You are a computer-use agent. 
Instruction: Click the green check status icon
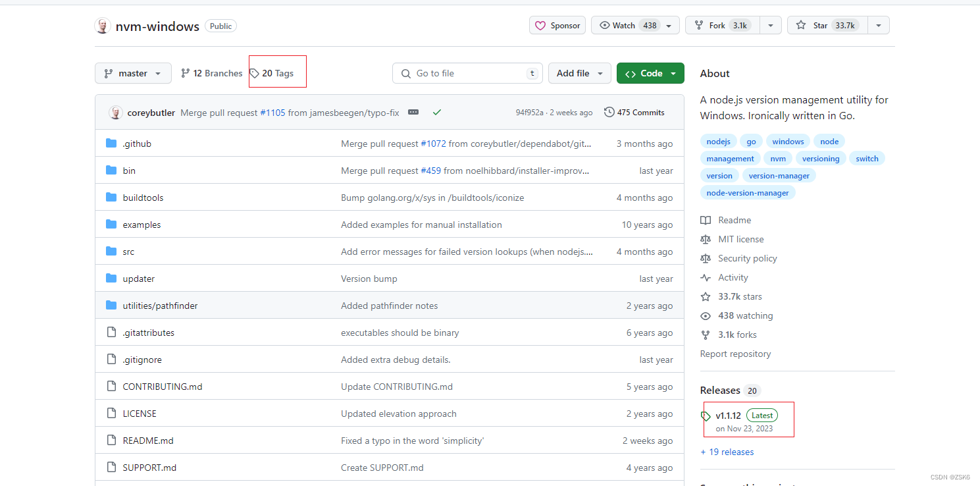coord(437,113)
